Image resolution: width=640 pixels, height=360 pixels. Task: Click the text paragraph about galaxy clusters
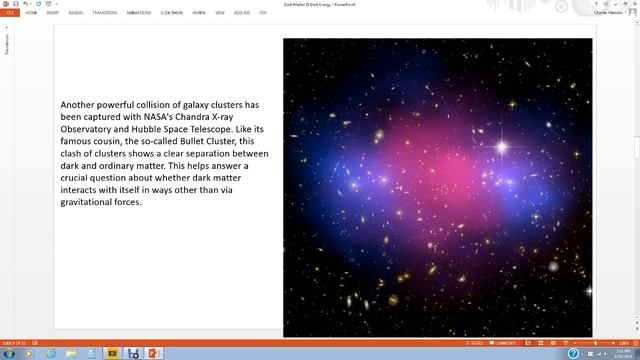coord(164,153)
